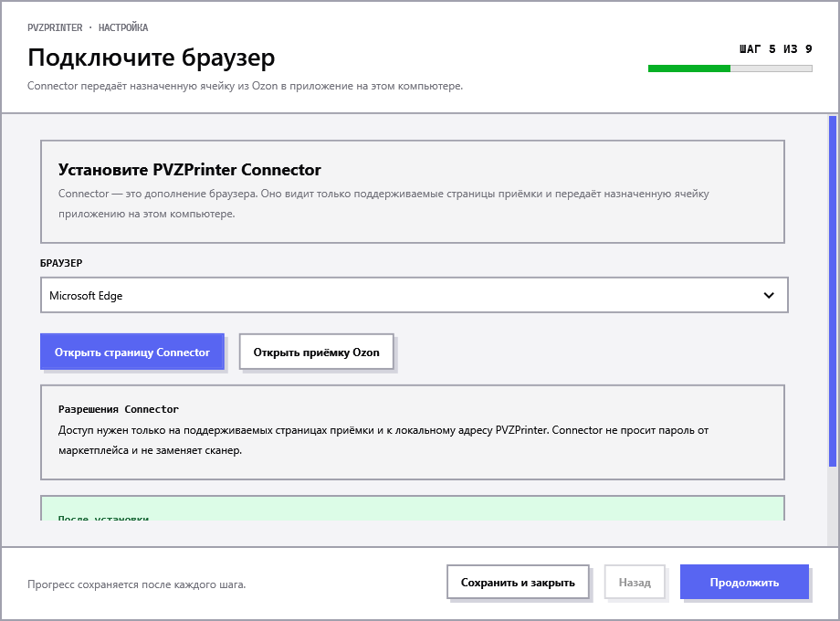840x621 pixels.
Task: Click 'PVZPRINTER · НАСТРОЙКА' breadcrumb text
Action: click(x=88, y=27)
